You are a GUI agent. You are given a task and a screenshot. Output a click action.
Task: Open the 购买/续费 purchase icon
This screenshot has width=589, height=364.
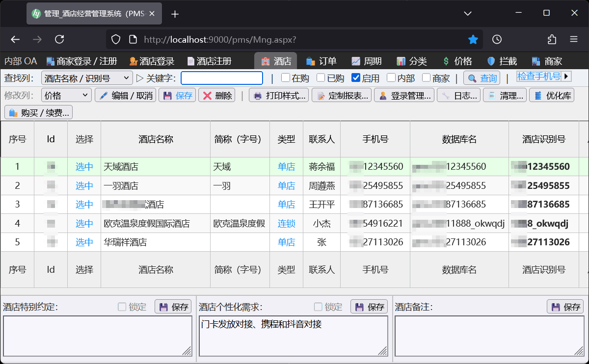point(13,112)
